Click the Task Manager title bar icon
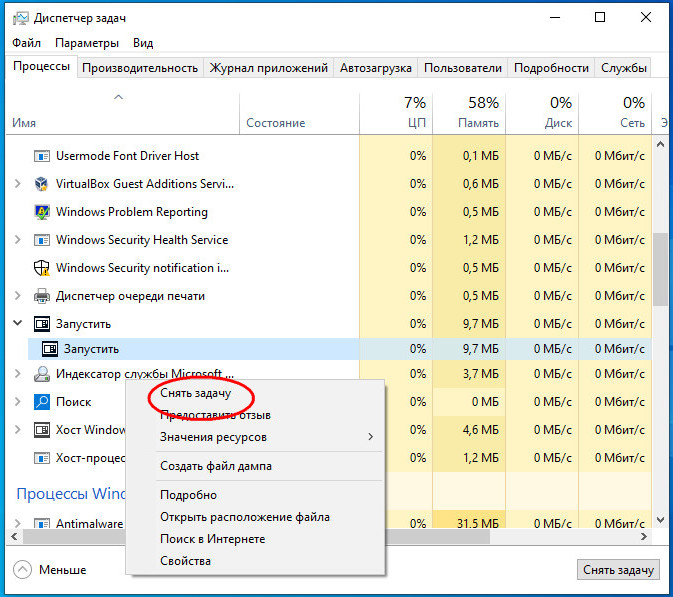This screenshot has width=673, height=597. coord(20,18)
